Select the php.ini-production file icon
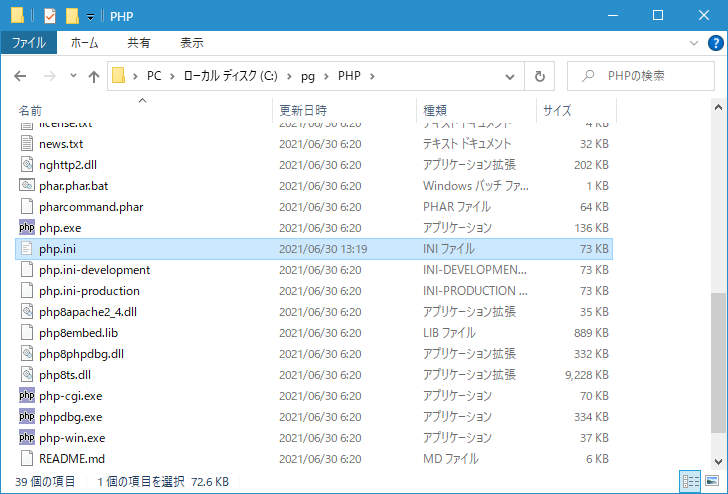This screenshot has width=728, height=494. click(27, 290)
